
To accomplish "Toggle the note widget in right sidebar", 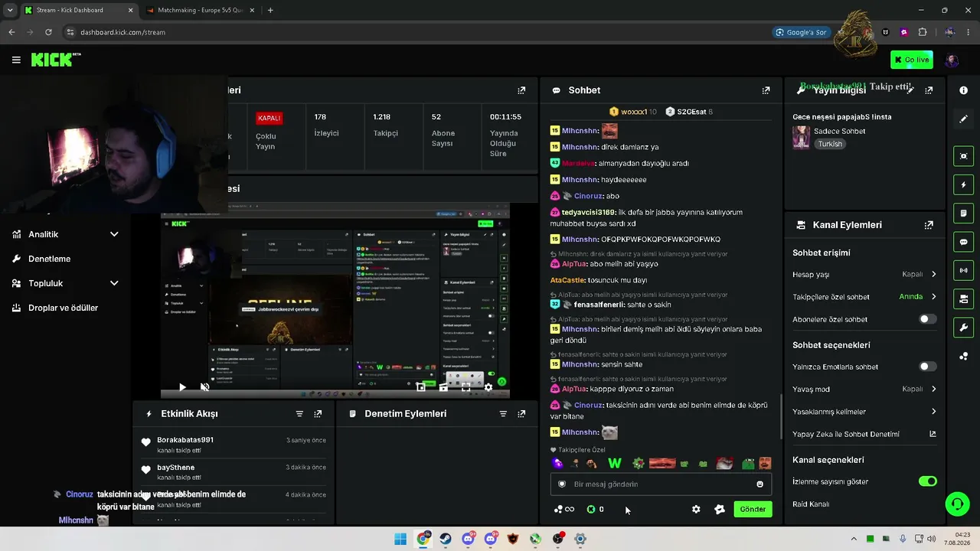I will tap(963, 213).
